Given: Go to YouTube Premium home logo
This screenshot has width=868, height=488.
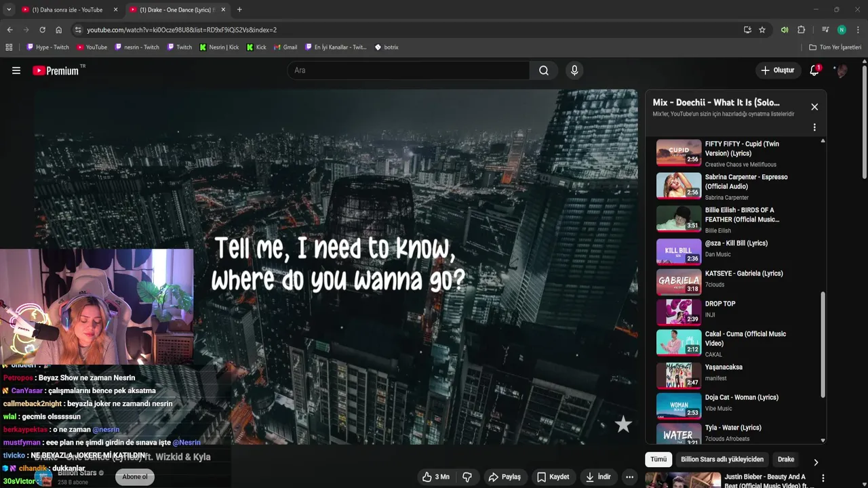Looking at the screenshot, I should [x=56, y=70].
